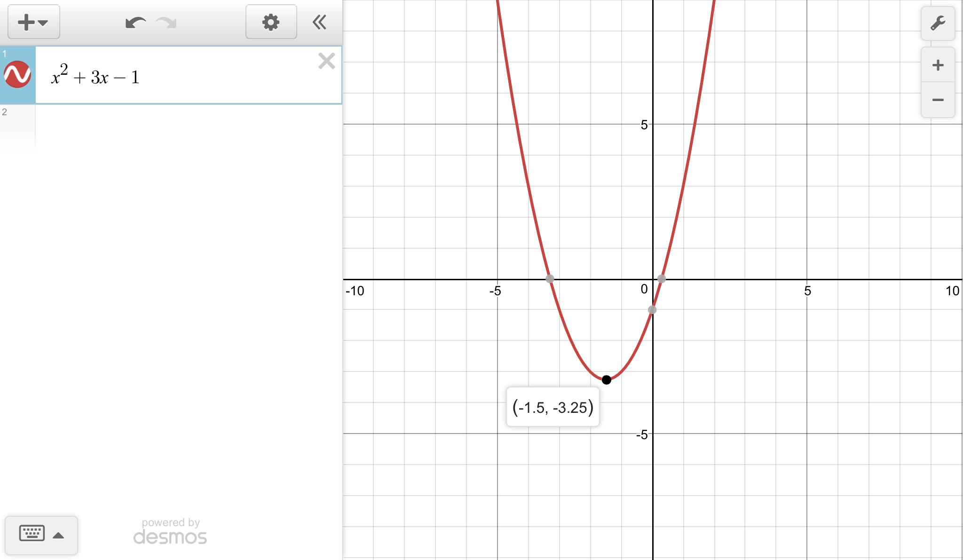Zoom in the graph with plus button
The image size is (963, 560).
(938, 65)
